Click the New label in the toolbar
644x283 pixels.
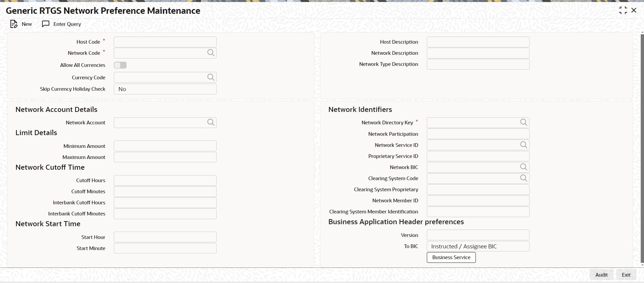27,24
